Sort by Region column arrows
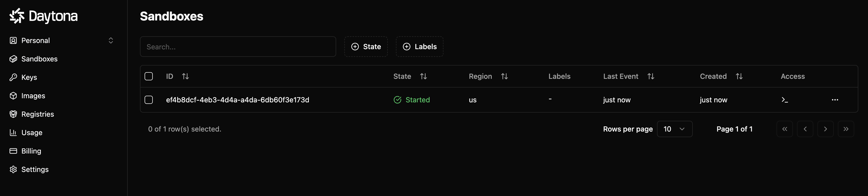 (x=504, y=76)
